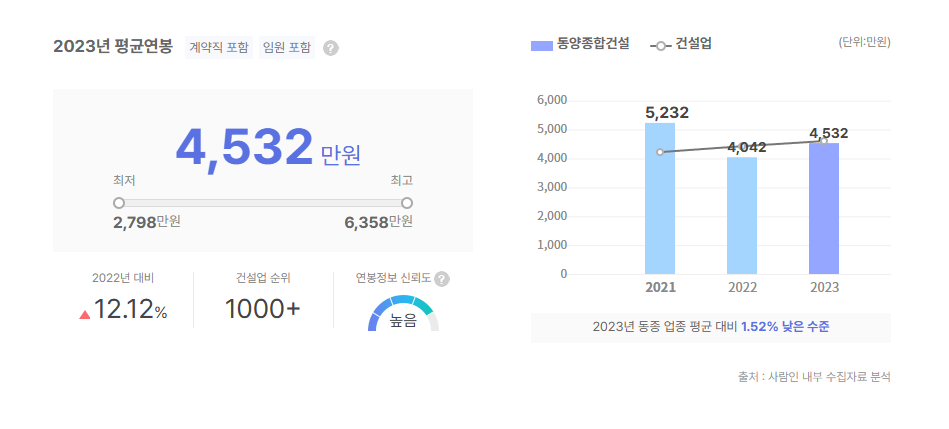Click the 건설업 line legend marker
The image size is (949, 429).
[660, 46]
